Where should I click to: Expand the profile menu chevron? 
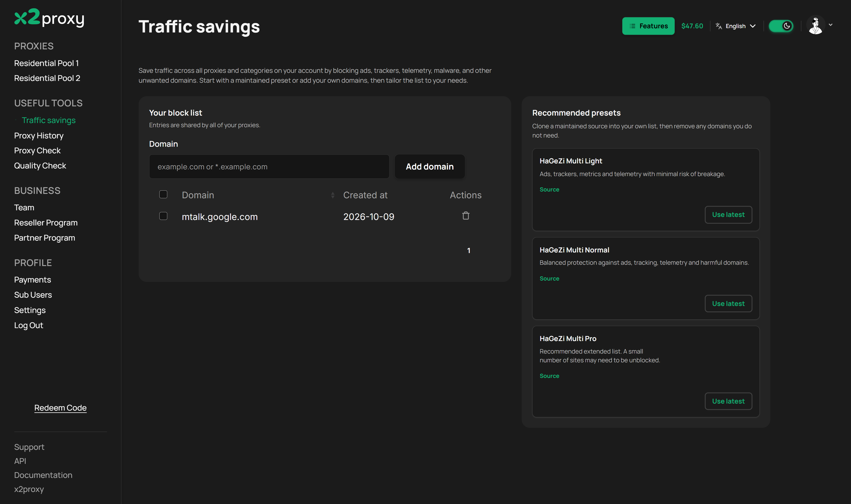pos(831,25)
